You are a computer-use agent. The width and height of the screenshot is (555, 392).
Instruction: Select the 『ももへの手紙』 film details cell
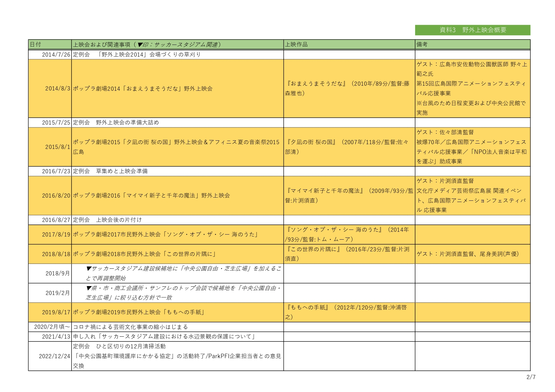click(349, 312)
